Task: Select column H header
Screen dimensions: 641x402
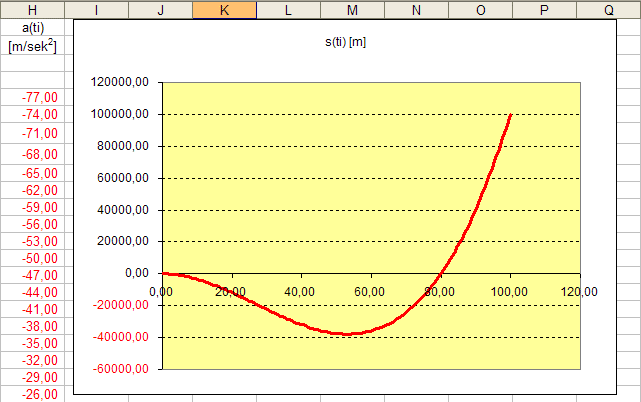Action: pos(32,9)
